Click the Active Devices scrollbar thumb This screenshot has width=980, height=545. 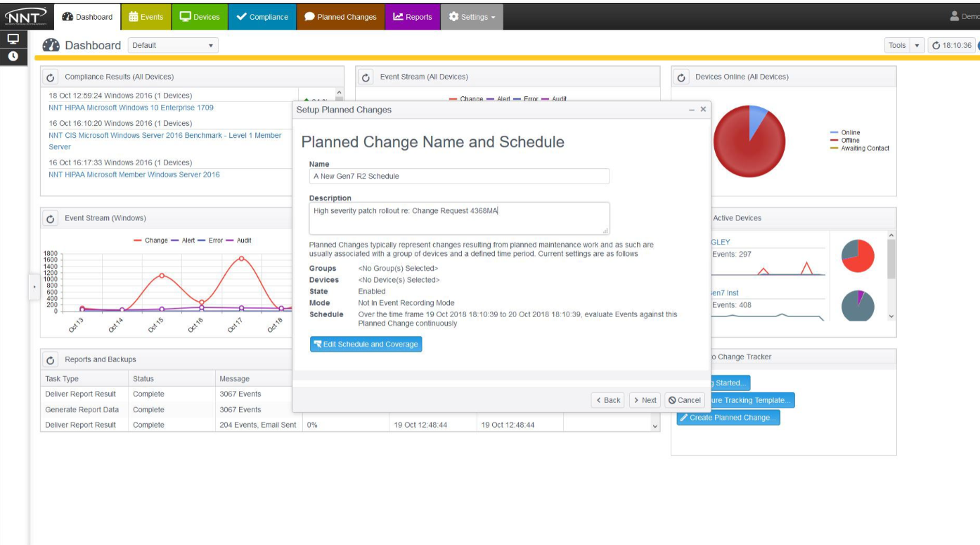pyautogui.click(x=891, y=259)
